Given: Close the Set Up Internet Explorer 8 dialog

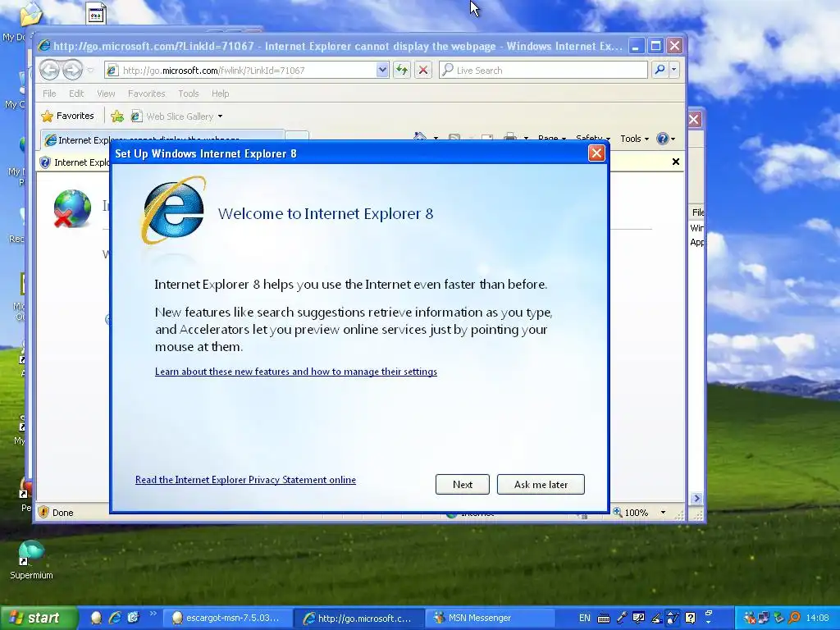Looking at the screenshot, I should pos(596,153).
